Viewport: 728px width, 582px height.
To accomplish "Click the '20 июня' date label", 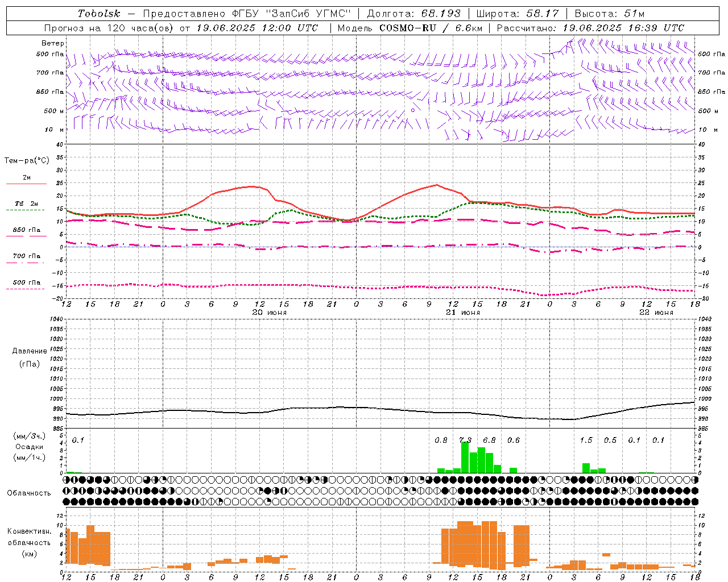I will (269, 312).
